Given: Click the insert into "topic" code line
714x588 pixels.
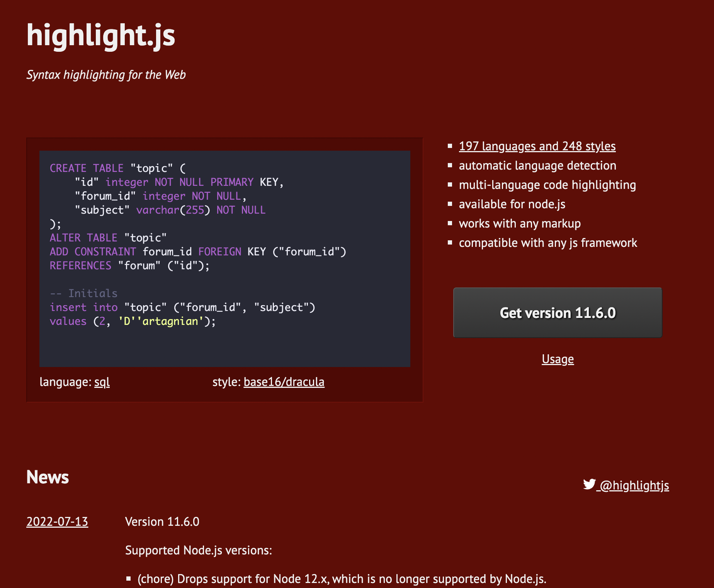Looking at the screenshot, I should tap(182, 307).
